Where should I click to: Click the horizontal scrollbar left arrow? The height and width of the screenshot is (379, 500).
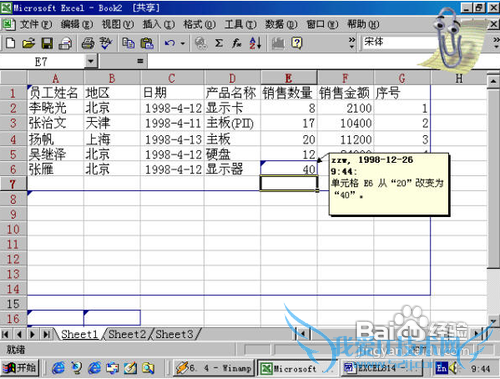tap(303, 334)
